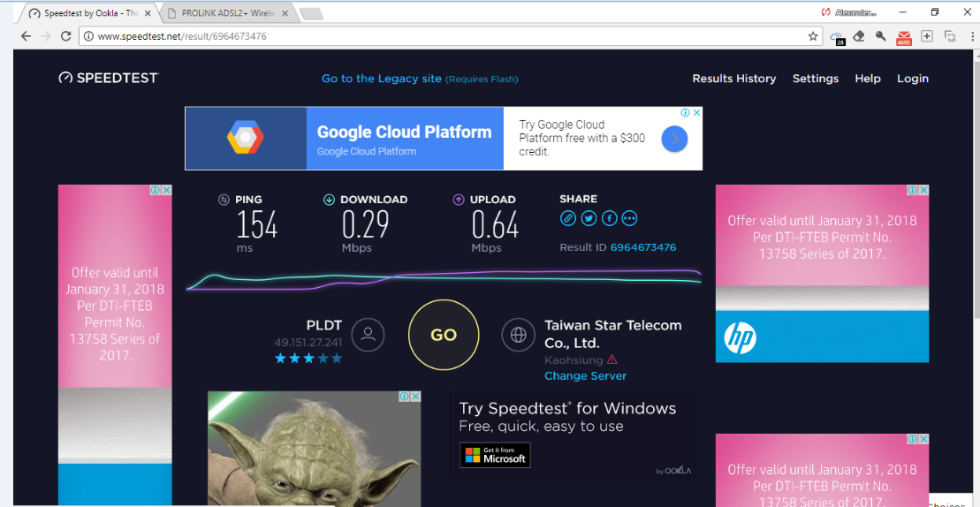Reload the Speedtest page
Viewport: 980px width, 507px height.
pyautogui.click(x=65, y=36)
